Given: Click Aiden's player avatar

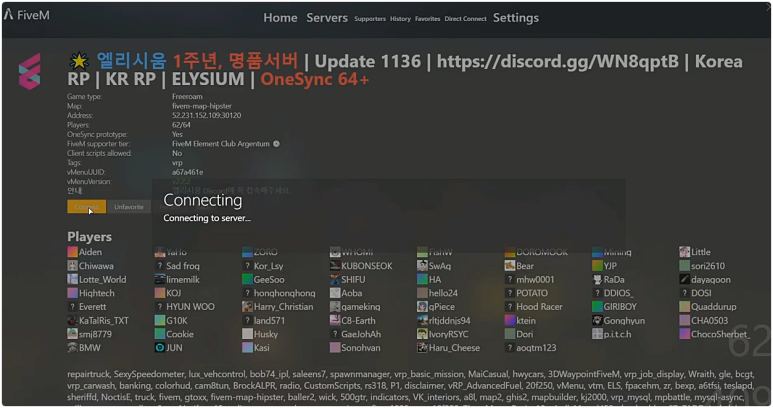Looking at the screenshot, I should (72, 252).
